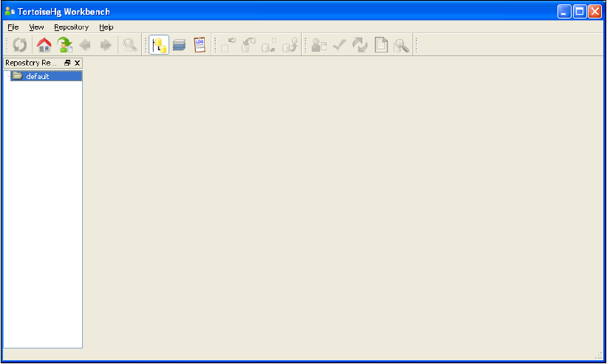Click the Back arrow toolbar icon
The image size is (607, 364).
pyautogui.click(x=85, y=45)
